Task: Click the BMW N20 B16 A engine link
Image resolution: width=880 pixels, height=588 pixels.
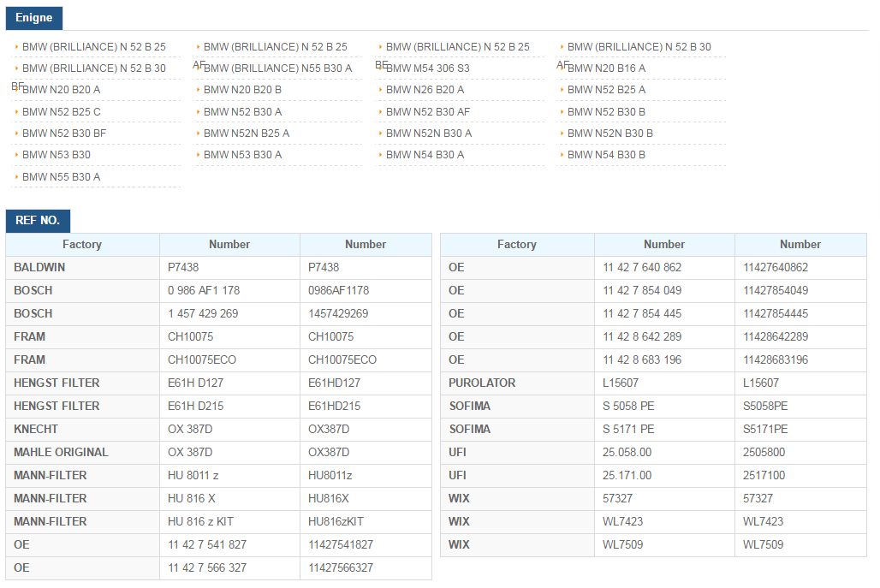Action: pyautogui.click(x=606, y=68)
